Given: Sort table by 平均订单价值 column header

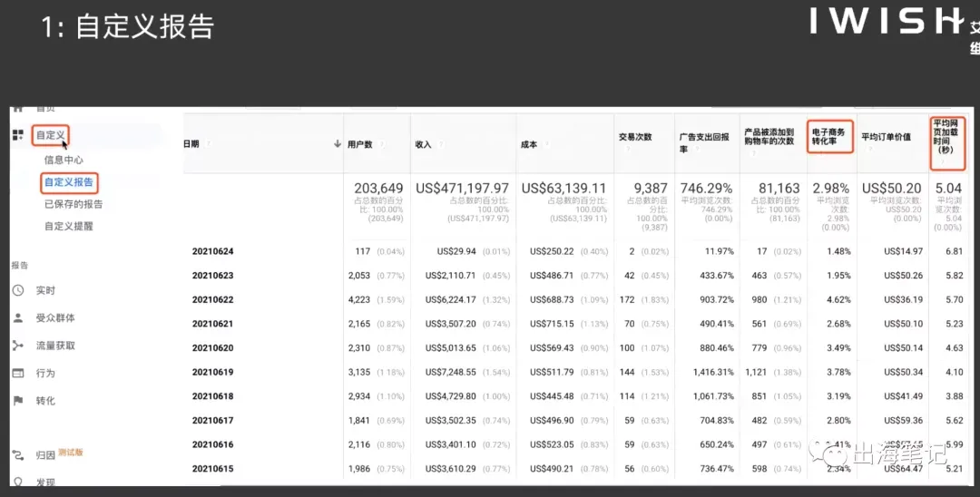Looking at the screenshot, I should [887, 137].
